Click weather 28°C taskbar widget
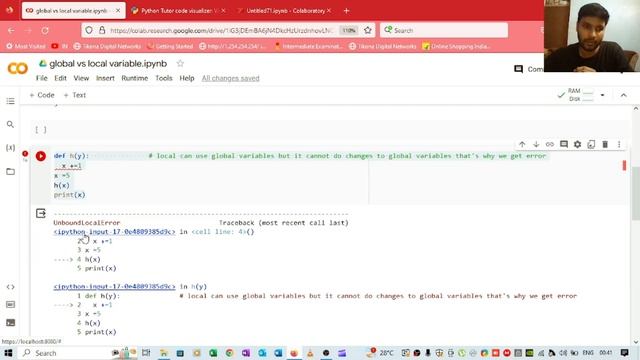Viewport: 640px width, 360px height. tap(381, 353)
